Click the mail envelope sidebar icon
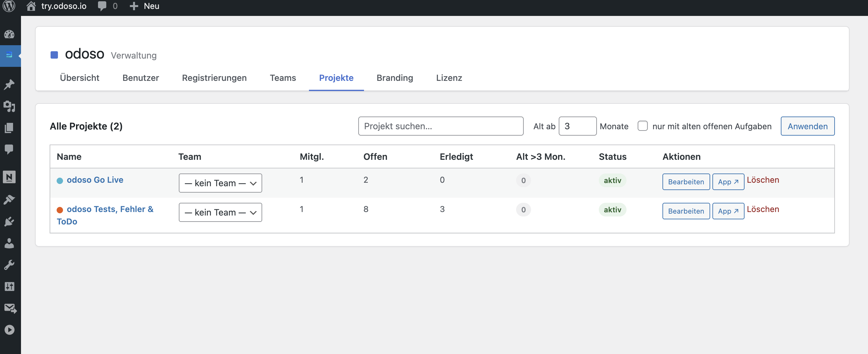Viewport: 868px width, 354px height. point(10,308)
